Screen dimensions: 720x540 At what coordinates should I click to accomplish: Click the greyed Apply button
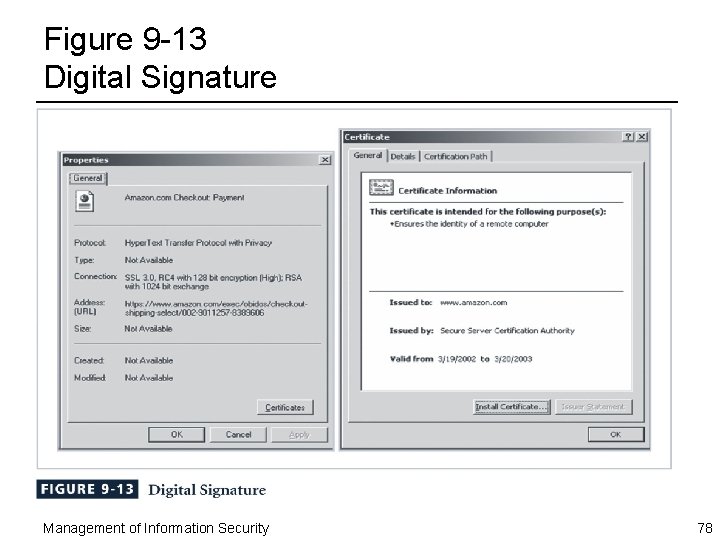[299, 434]
